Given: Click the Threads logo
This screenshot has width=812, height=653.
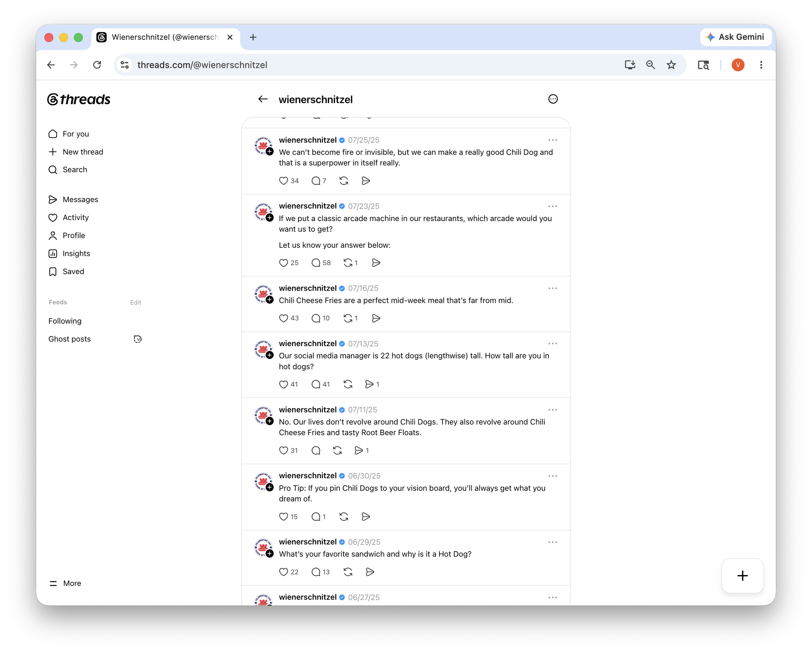Looking at the screenshot, I should (x=79, y=99).
